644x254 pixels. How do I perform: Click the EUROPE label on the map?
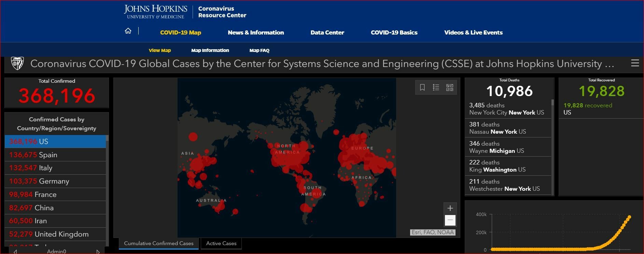click(362, 148)
